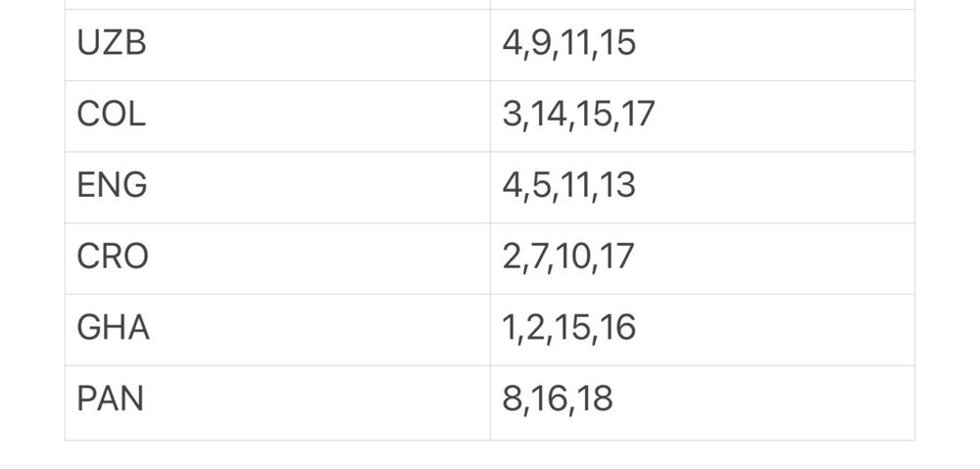The height and width of the screenshot is (470, 980).
Task: Click blank area right of the ENG text
Action: (x=318, y=187)
